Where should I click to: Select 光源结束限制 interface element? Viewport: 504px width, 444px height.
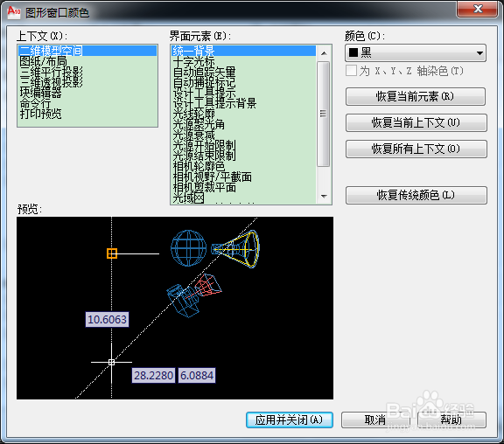(243, 156)
